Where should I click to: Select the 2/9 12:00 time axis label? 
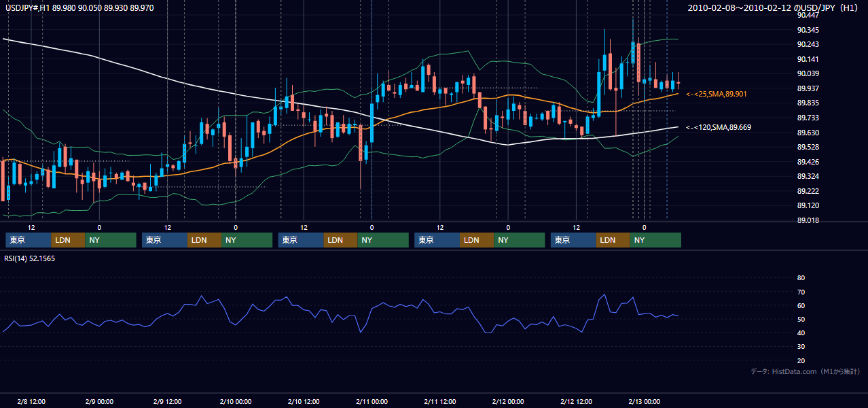[167, 401]
